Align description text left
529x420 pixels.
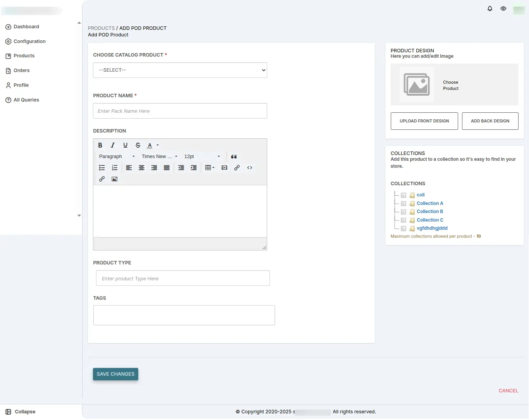point(129,168)
